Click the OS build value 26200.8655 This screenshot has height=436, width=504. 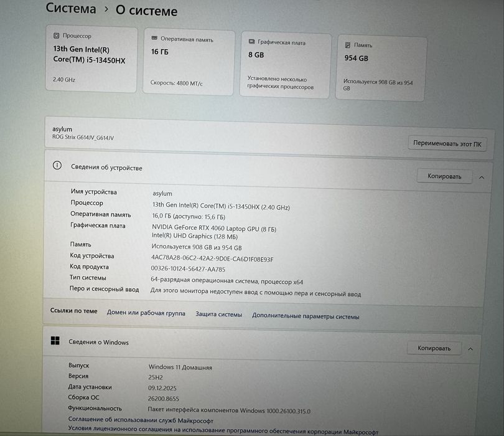[163, 399]
